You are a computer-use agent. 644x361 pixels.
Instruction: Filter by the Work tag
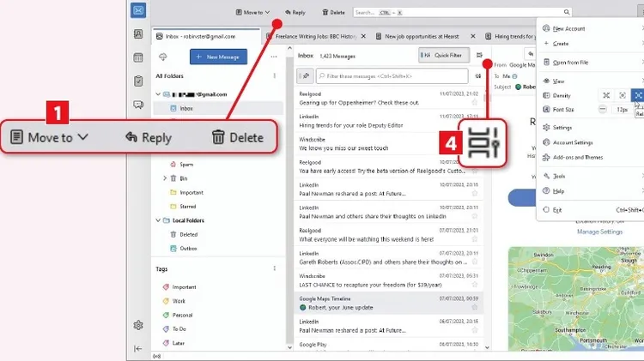(x=179, y=301)
